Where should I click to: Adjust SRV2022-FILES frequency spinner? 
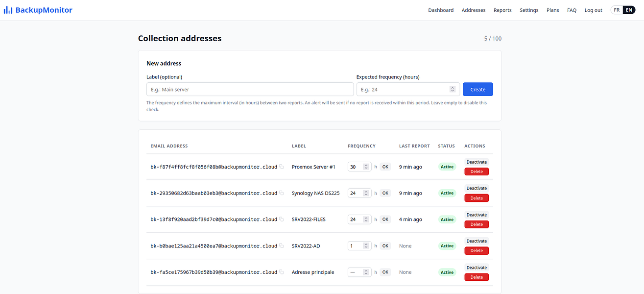point(366,220)
